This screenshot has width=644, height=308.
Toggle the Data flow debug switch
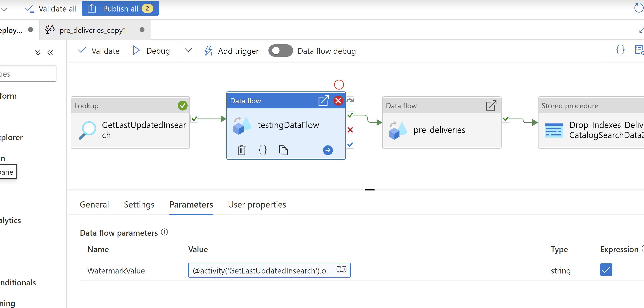pyautogui.click(x=281, y=51)
